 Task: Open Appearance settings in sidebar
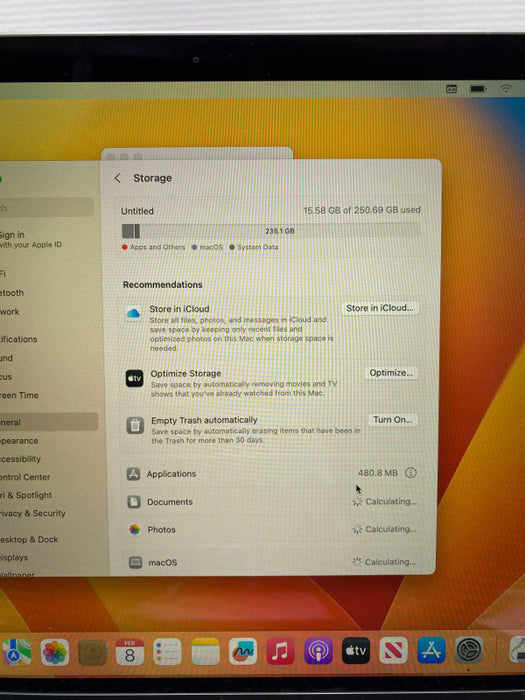pos(19,441)
